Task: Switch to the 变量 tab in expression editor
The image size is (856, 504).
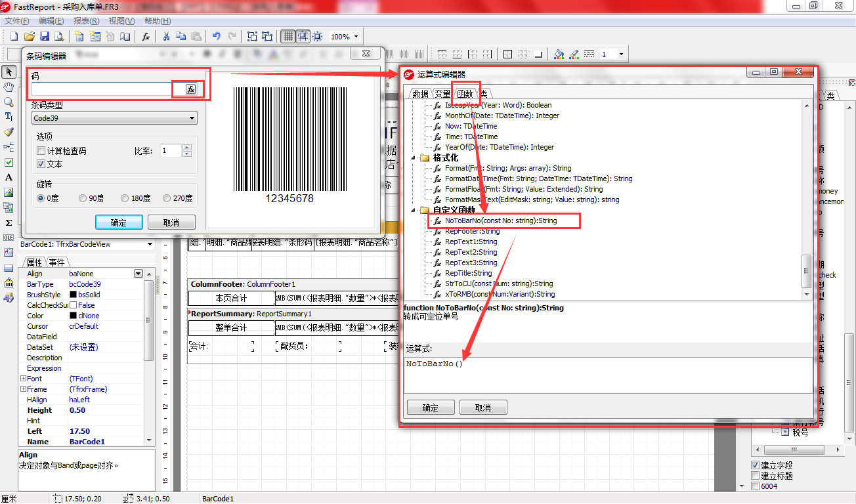Action: pyautogui.click(x=442, y=94)
